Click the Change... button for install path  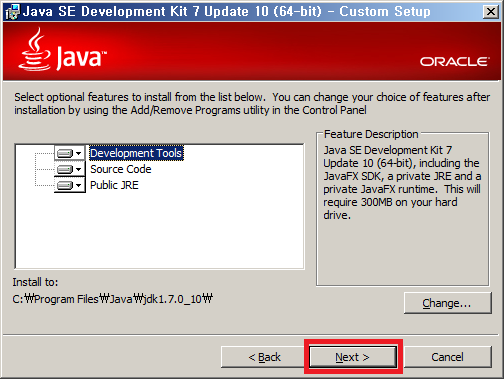[x=447, y=303]
